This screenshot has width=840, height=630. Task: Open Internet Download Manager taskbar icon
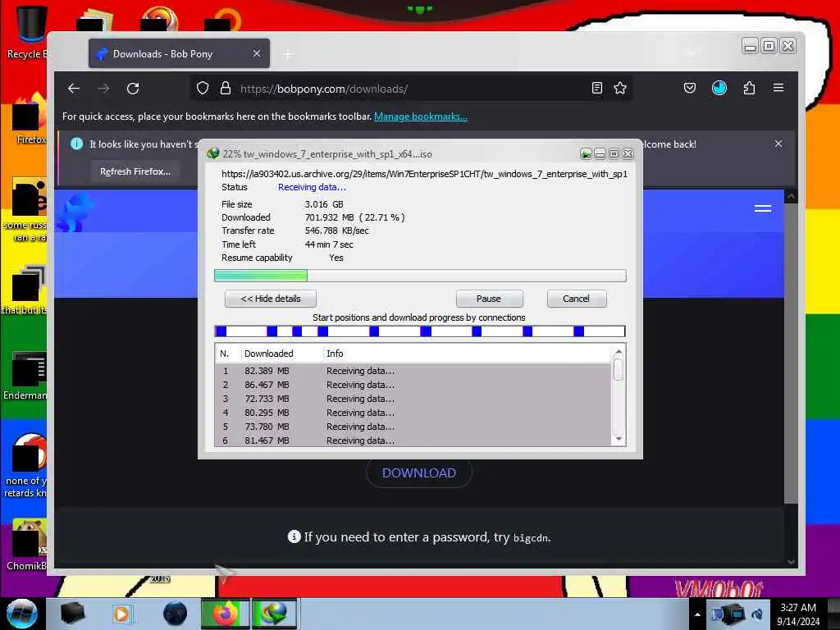tap(274, 614)
